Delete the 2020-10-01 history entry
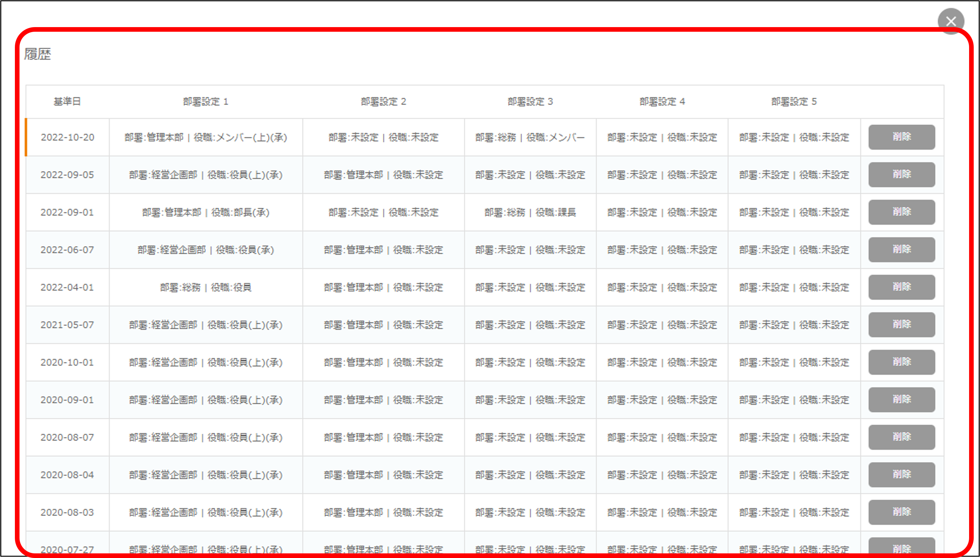Image resolution: width=980 pixels, height=558 pixels. pyautogui.click(x=901, y=362)
